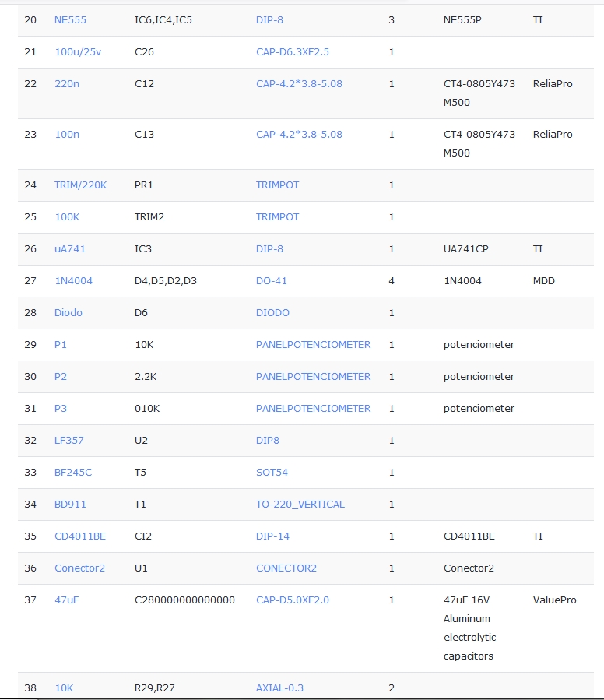The height and width of the screenshot is (700, 604).
Task: Open the LF357 part link
Action: [68, 441]
